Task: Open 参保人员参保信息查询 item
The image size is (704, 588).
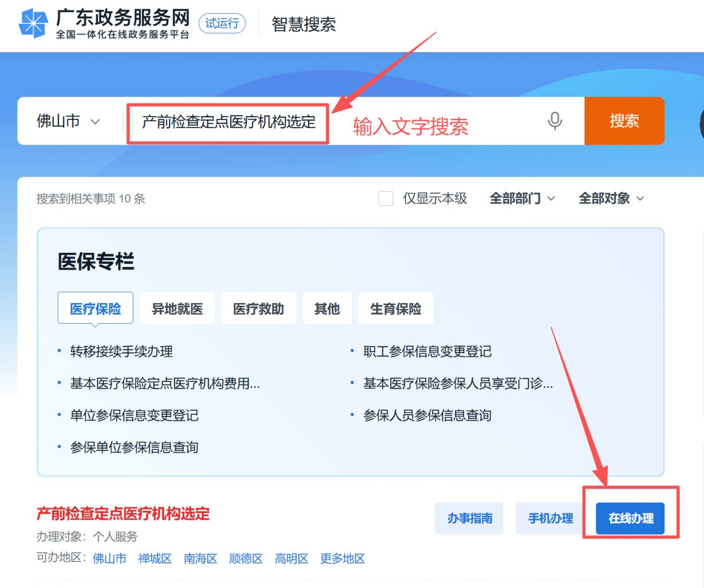Action: 428,415
